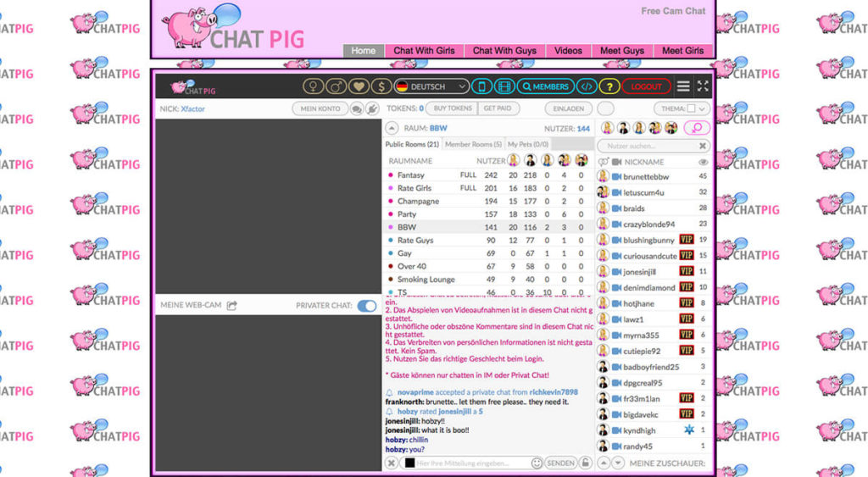Click the share icon next to Meine Web-Cam
Image resolution: width=868 pixels, height=477 pixels.
tap(232, 306)
